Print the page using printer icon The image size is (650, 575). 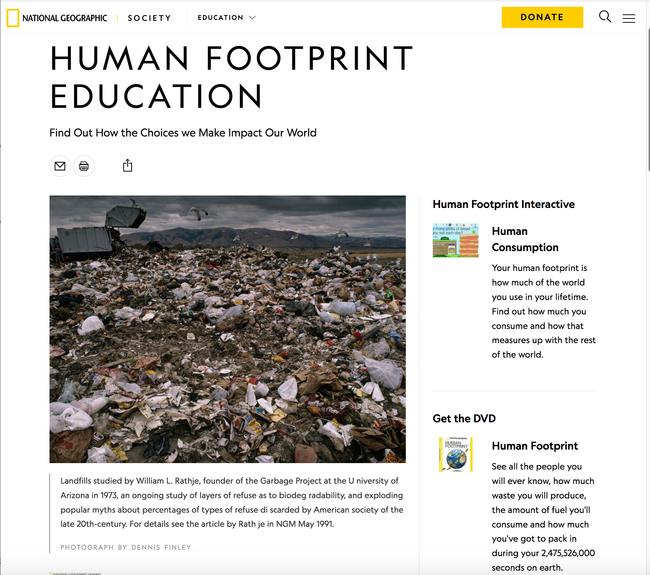84,166
